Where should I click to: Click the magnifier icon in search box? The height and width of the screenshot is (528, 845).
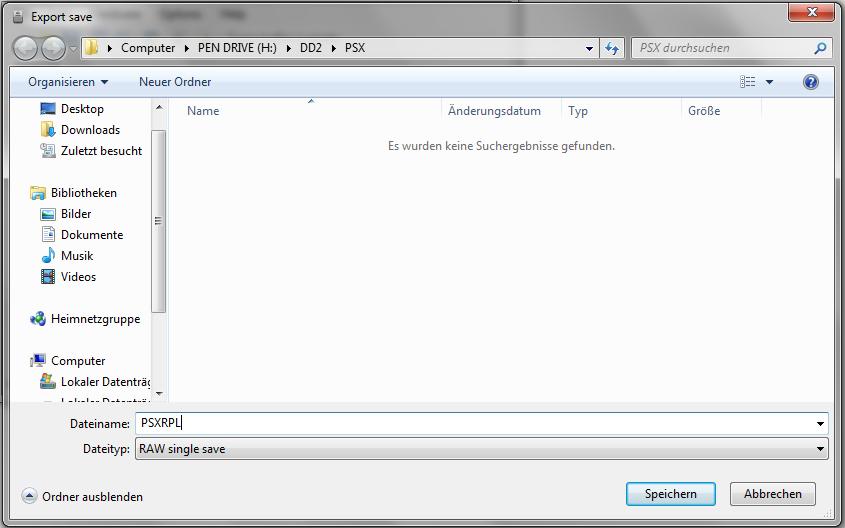click(x=820, y=48)
